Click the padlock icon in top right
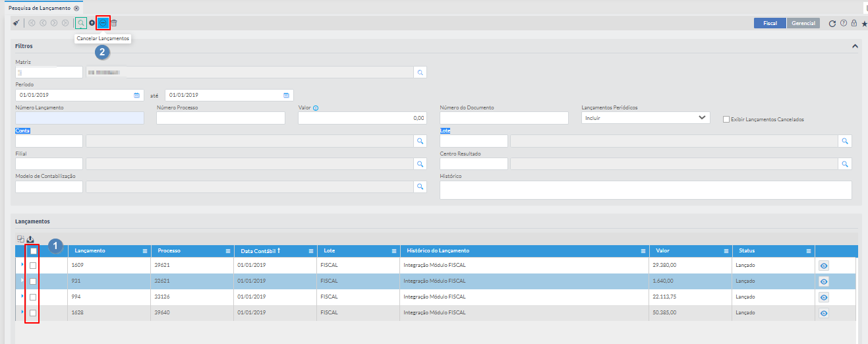This screenshot has width=868, height=344. coord(854,23)
